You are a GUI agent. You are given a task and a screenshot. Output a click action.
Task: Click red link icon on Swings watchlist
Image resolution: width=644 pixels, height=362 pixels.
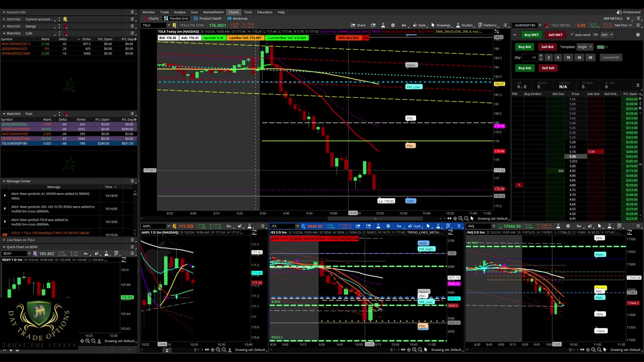tap(65, 26)
